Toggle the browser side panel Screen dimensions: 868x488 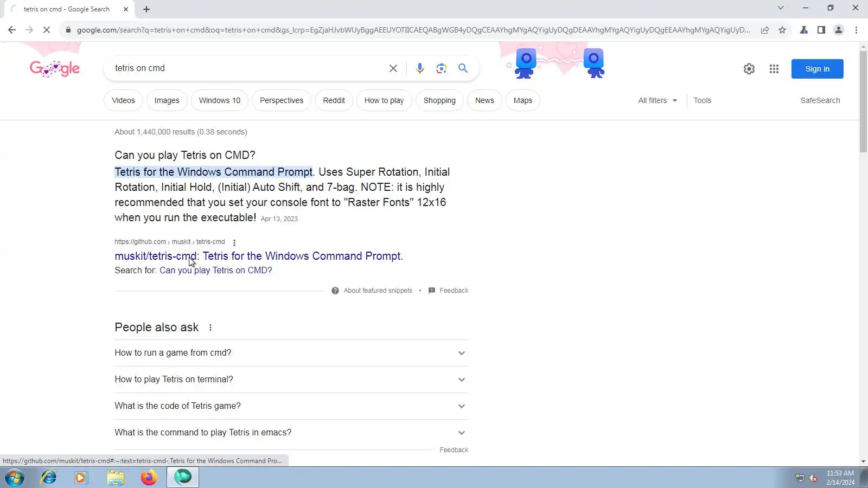(x=821, y=30)
